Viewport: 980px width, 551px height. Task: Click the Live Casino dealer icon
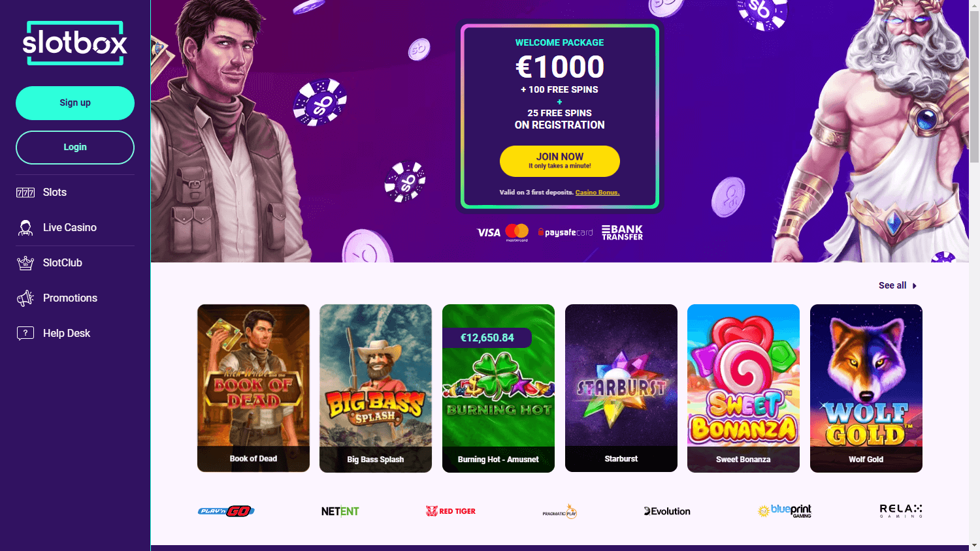tap(25, 228)
